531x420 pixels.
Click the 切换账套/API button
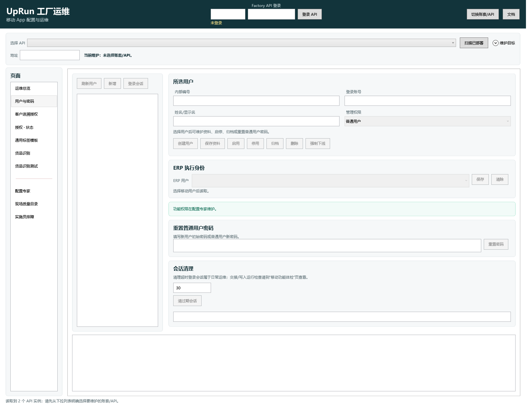(482, 14)
